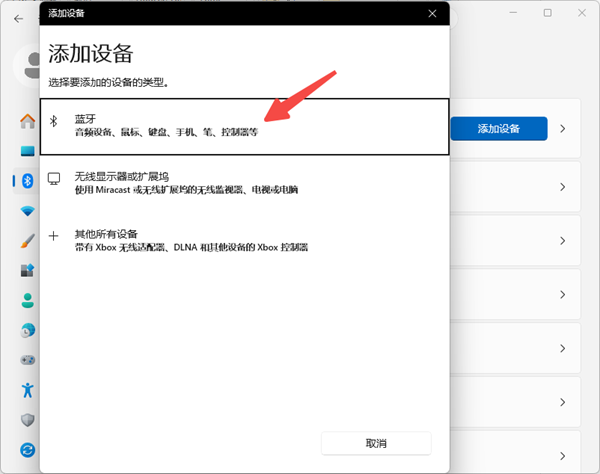Click blue 添加设备 button in Settings window
Screen dimensions: 600x474
(x=499, y=129)
